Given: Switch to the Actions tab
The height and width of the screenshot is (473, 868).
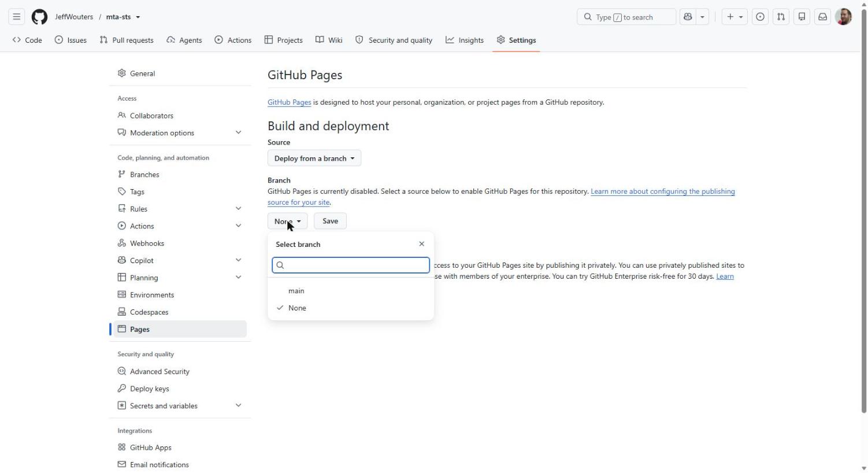Looking at the screenshot, I should pos(233,40).
